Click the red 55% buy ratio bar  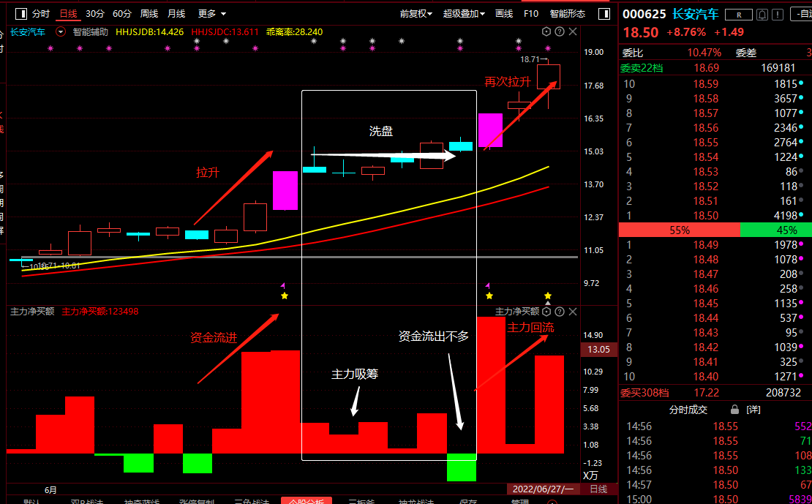coord(680,230)
